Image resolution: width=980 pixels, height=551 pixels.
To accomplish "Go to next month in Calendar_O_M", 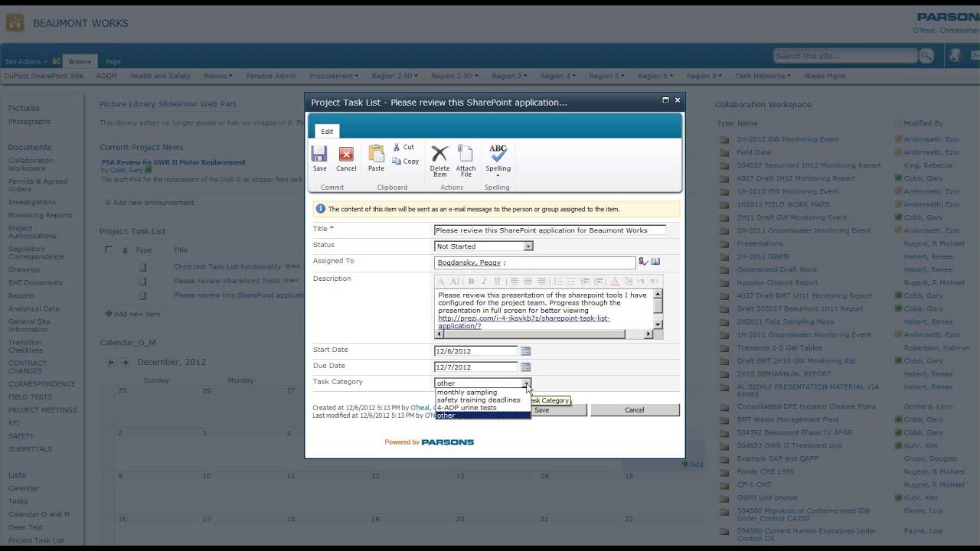I will point(126,363).
